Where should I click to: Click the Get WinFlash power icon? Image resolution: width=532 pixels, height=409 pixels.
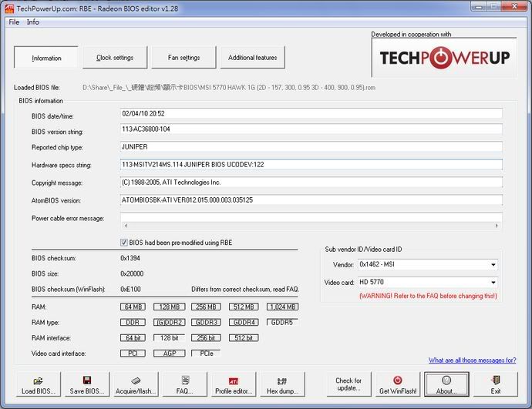point(398,381)
